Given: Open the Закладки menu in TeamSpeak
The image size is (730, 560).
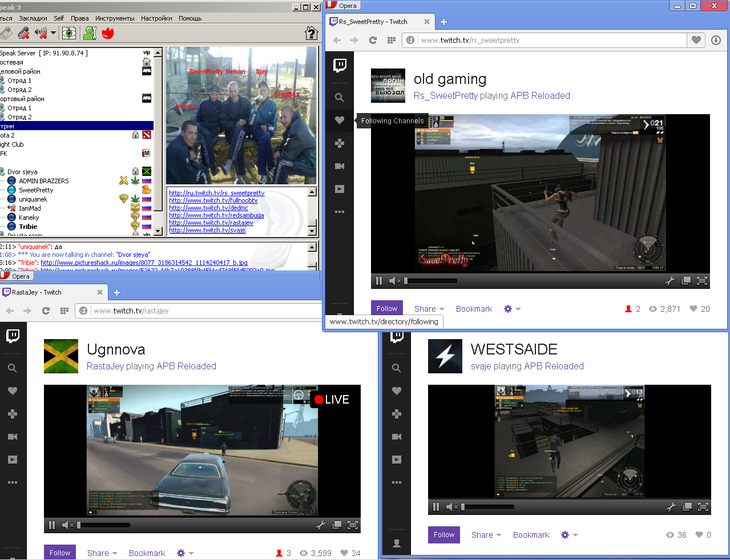Looking at the screenshot, I should point(33,18).
